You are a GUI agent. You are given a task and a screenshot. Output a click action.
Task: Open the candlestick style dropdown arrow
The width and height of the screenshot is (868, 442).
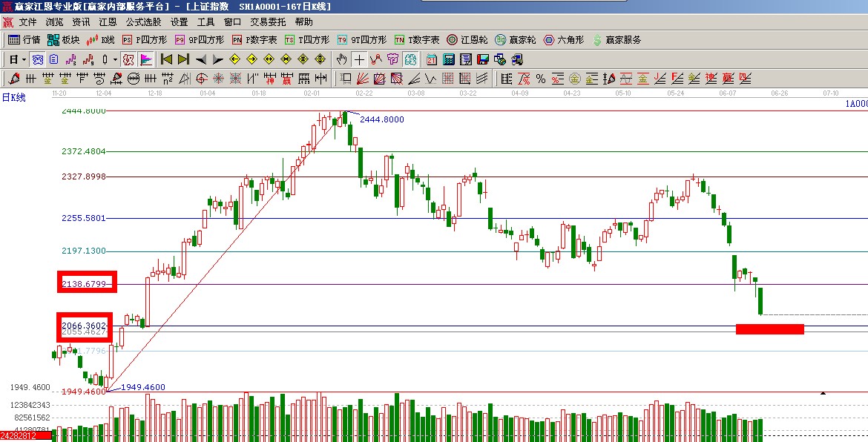114,59
